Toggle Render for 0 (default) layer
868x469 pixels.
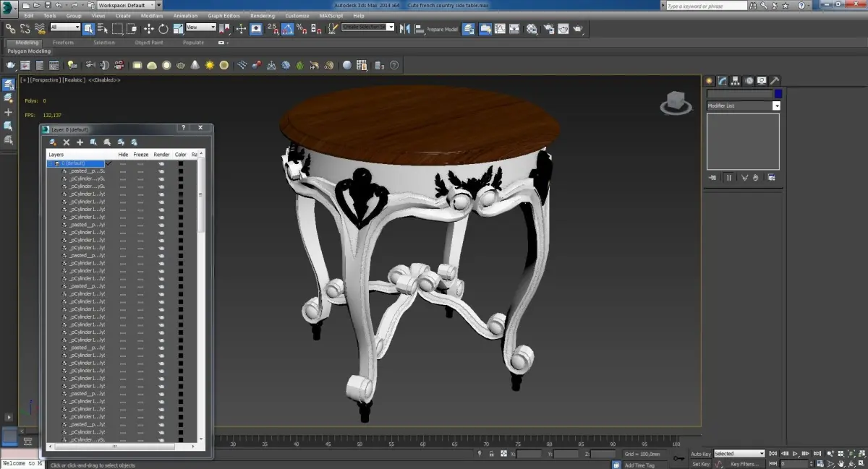pyautogui.click(x=161, y=163)
